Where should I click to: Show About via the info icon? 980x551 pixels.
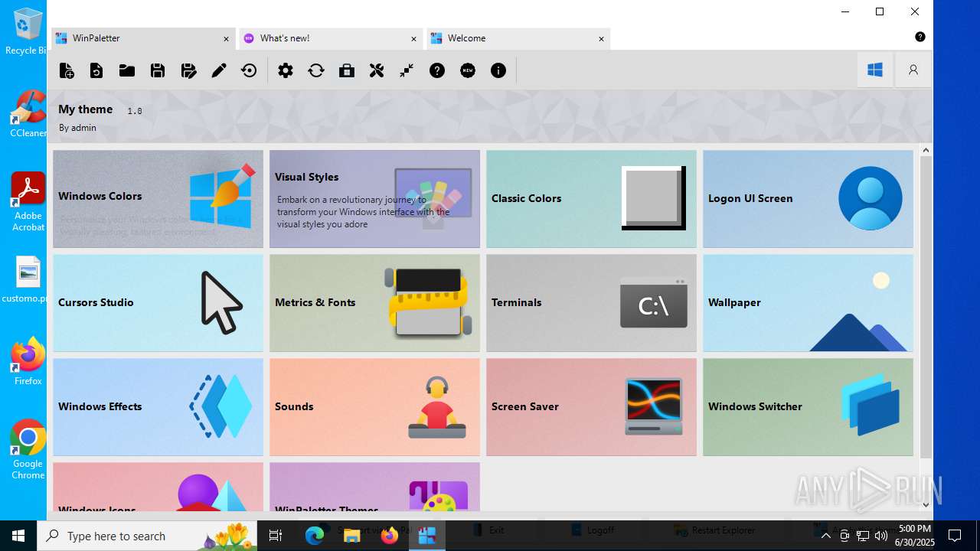498,70
